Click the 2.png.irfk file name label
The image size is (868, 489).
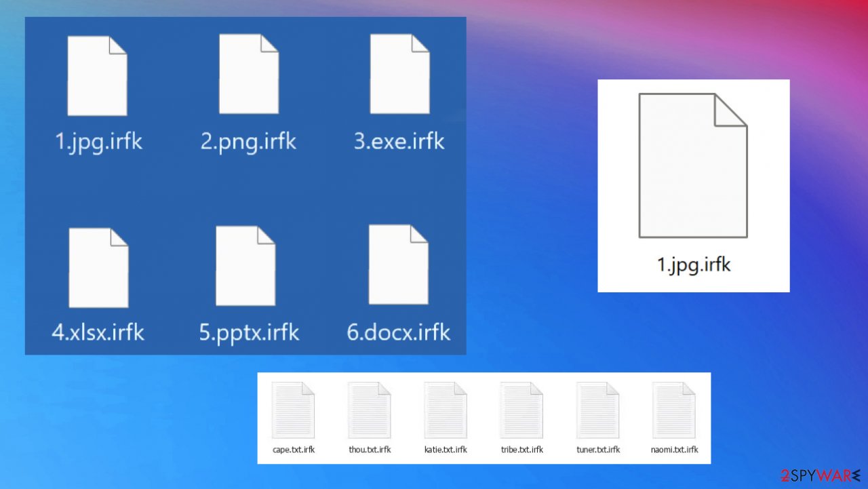tap(249, 142)
